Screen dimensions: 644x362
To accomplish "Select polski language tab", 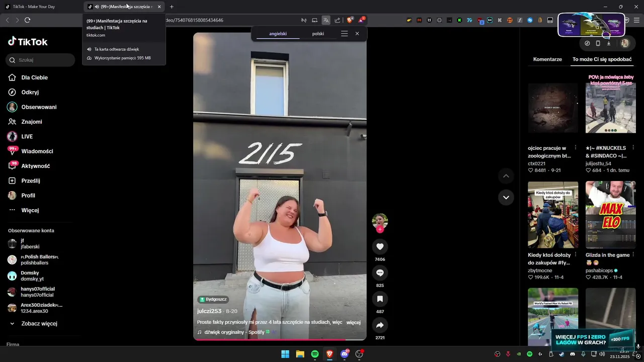I will click(x=318, y=34).
